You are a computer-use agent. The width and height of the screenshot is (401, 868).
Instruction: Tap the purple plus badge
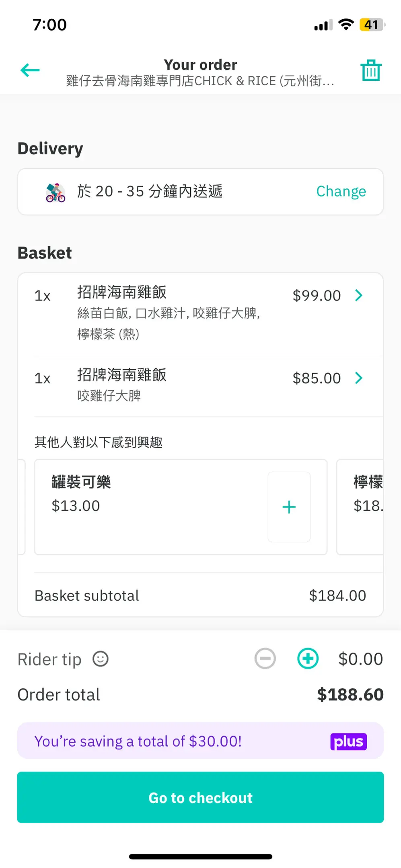(x=348, y=741)
